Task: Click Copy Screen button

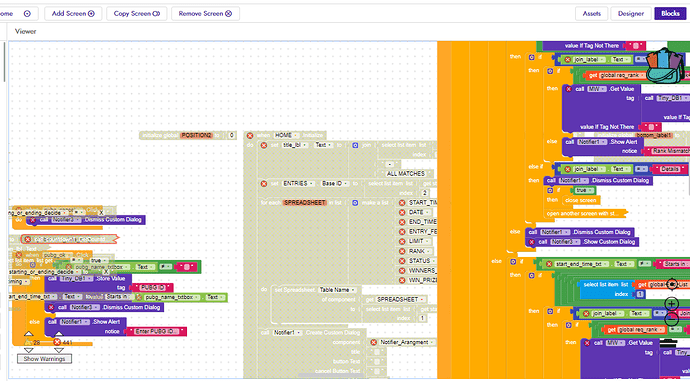Action: pos(136,14)
